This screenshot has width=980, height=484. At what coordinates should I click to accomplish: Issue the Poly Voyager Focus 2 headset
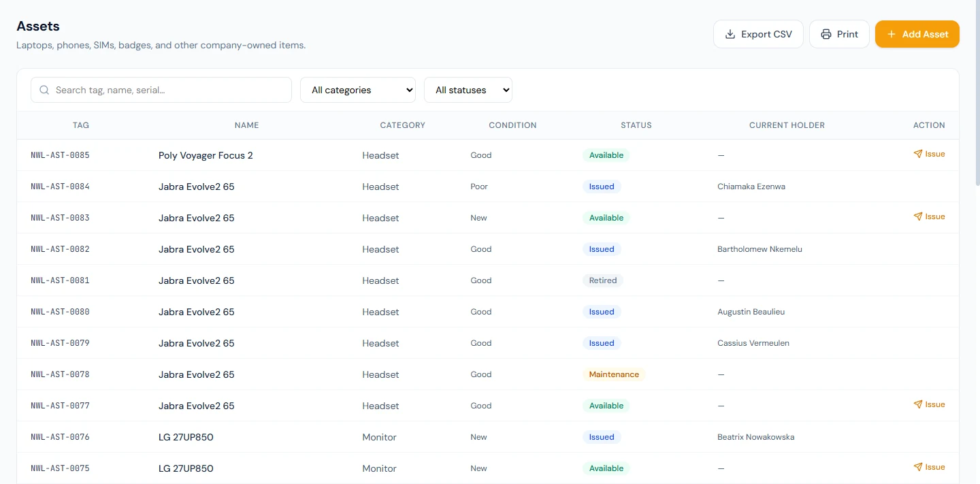click(x=929, y=154)
